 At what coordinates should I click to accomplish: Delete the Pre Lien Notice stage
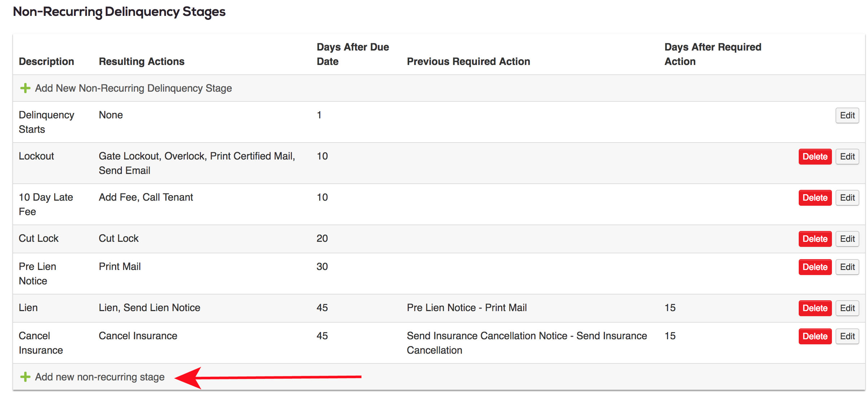pyautogui.click(x=815, y=267)
